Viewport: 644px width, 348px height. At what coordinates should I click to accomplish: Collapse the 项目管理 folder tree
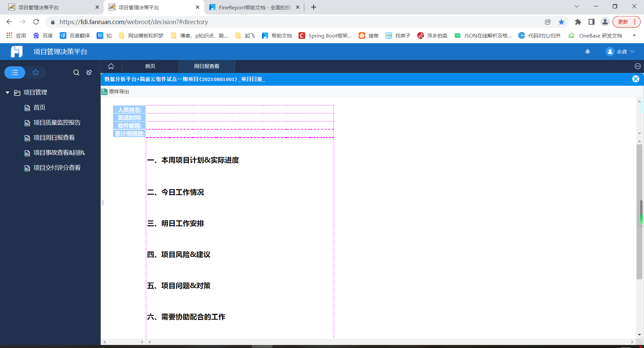7,92
